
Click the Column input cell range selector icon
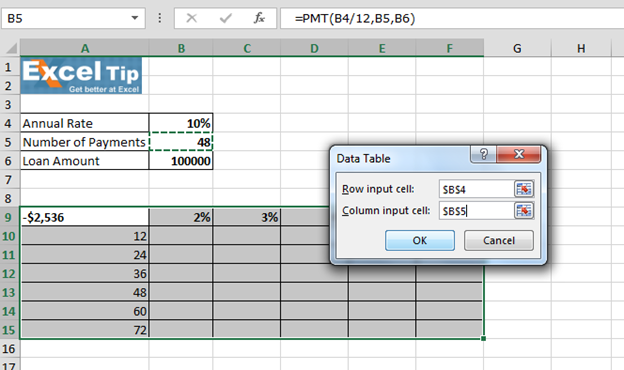524,210
